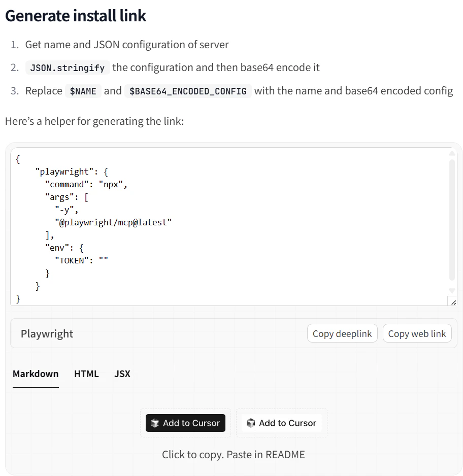The image size is (463, 476).
Task: Place cursor on the "TOKEN" env line
Action: point(81,260)
